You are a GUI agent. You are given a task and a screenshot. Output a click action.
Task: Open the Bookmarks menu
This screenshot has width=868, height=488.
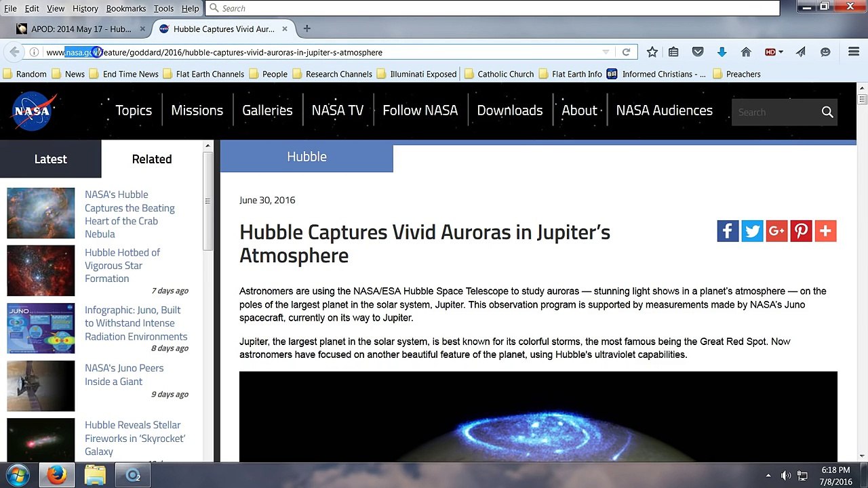click(126, 8)
